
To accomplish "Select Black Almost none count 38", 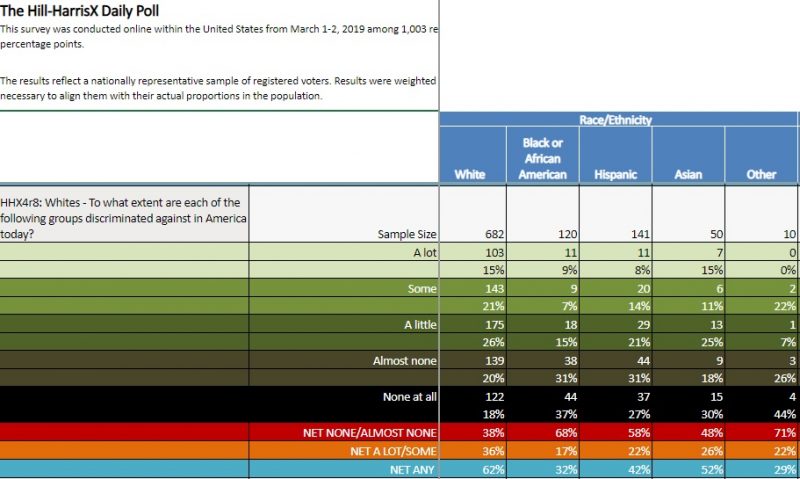I will pyautogui.click(x=570, y=361).
